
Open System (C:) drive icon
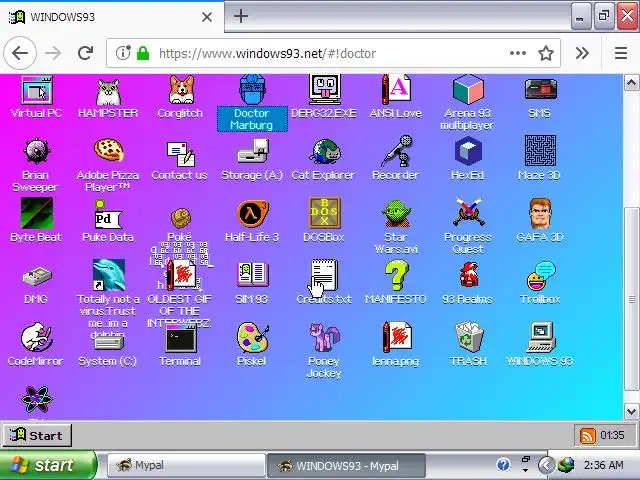click(108, 341)
